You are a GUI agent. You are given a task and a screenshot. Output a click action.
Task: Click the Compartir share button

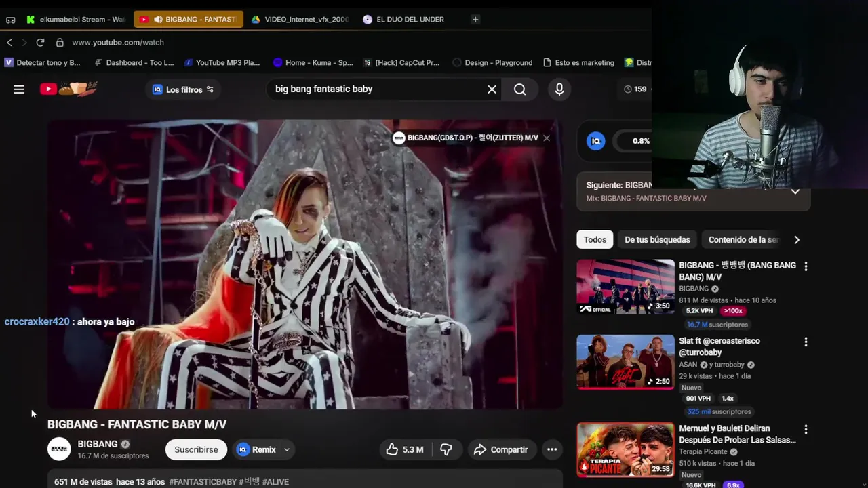500,449
